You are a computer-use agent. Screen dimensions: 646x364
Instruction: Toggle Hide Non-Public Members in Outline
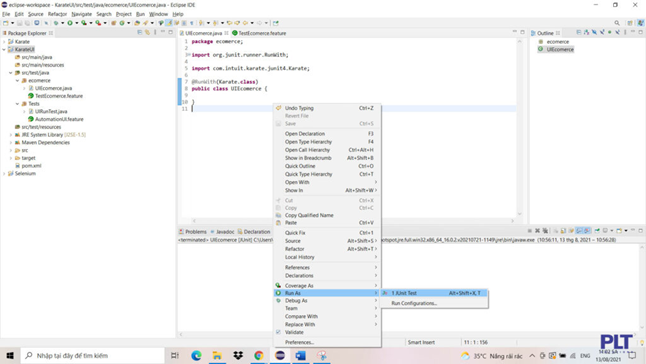click(609, 32)
